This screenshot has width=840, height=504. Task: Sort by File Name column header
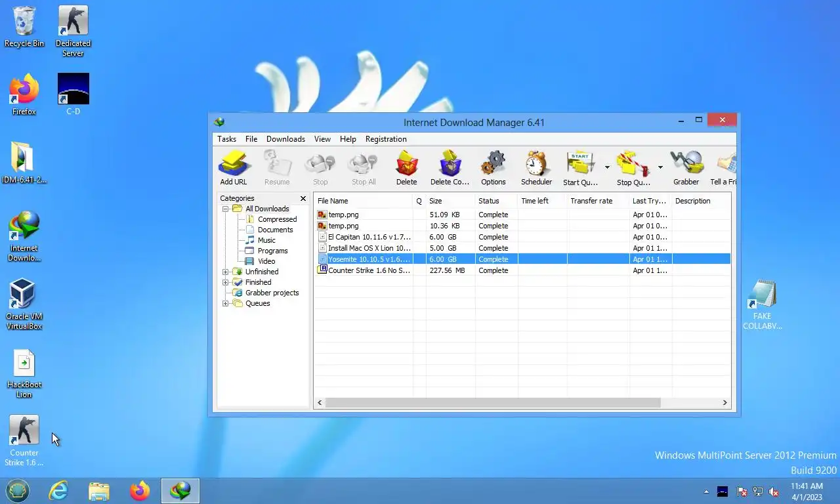click(x=364, y=201)
